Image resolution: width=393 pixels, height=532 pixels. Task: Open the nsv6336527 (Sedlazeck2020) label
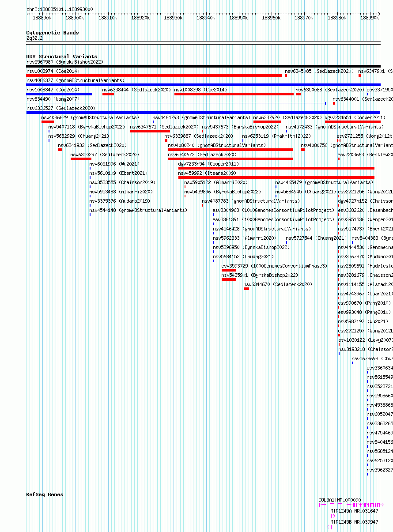point(61,108)
